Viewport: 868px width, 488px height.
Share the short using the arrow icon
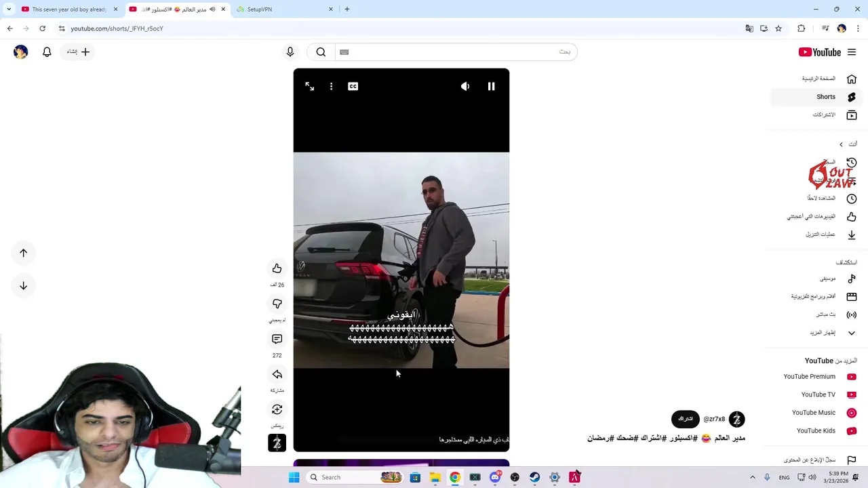point(277,374)
